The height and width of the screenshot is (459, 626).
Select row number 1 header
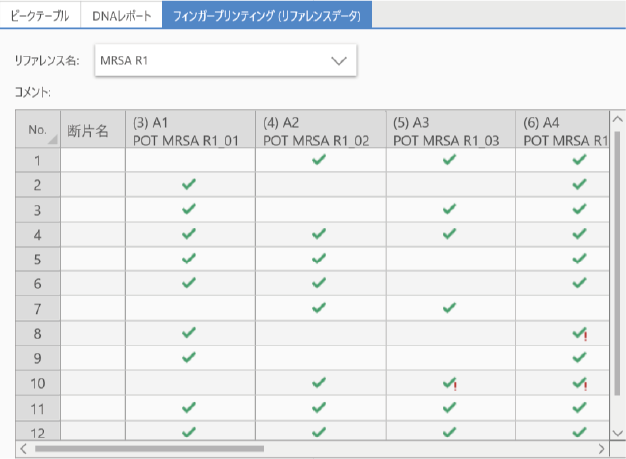point(38,160)
